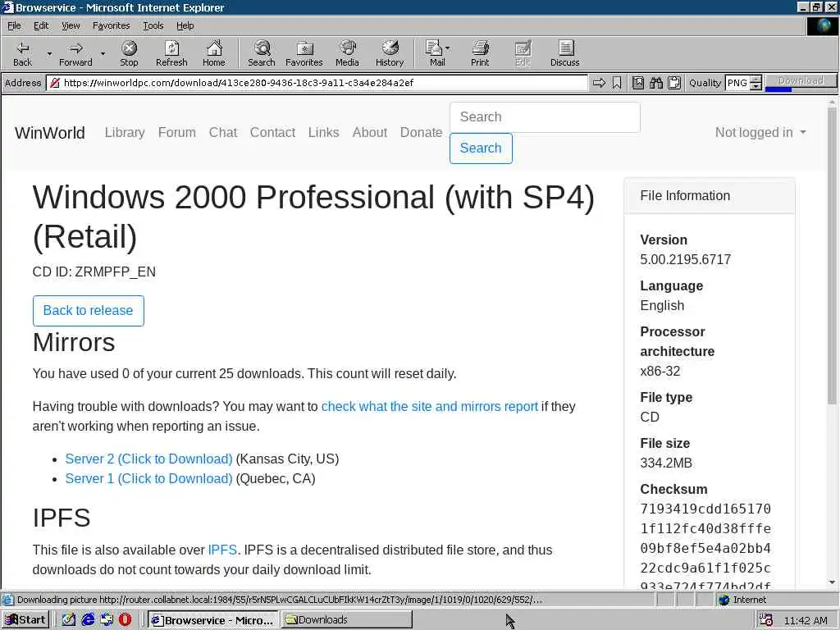
Task: Open the Chat nav link
Action: pyautogui.click(x=223, y=132)
